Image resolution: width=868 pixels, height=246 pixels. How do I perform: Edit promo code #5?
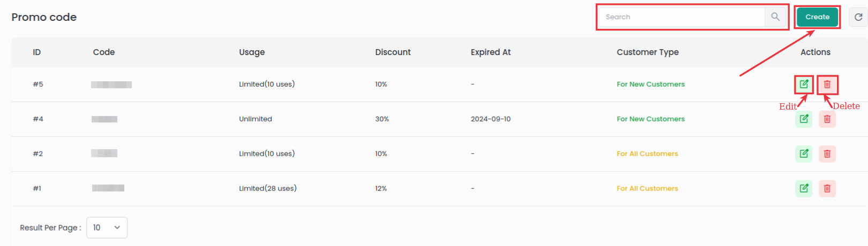804,84
